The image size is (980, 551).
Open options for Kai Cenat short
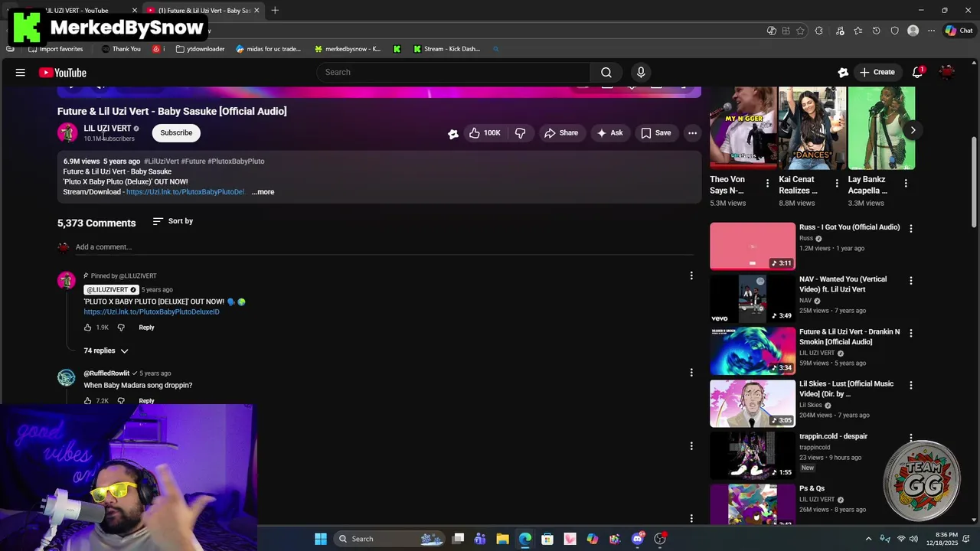(837, 183)
